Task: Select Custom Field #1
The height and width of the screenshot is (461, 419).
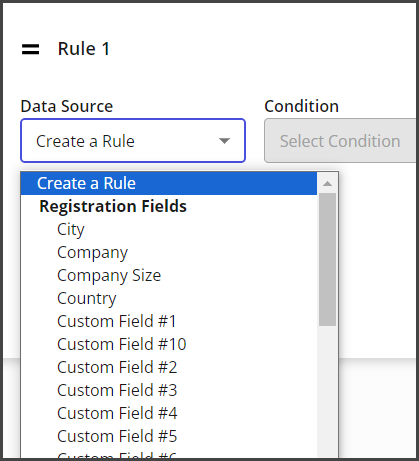Action: click(169, 321)
